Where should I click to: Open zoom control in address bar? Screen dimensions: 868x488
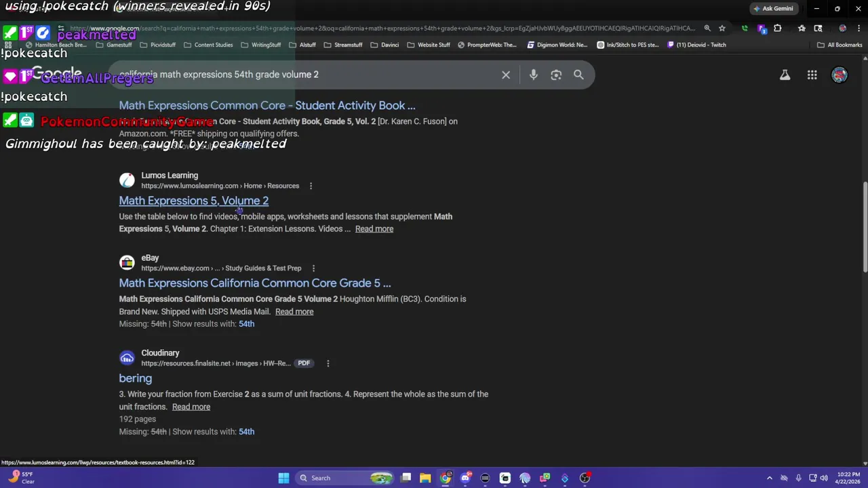point(707,28)
